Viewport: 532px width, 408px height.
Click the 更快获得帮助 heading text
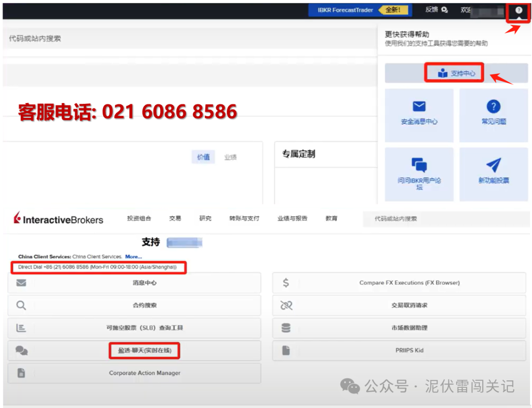[x=407, y=34]
